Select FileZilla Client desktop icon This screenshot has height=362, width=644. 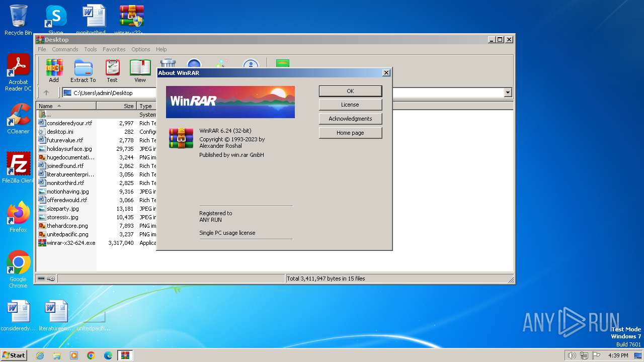tap(18, 168)
